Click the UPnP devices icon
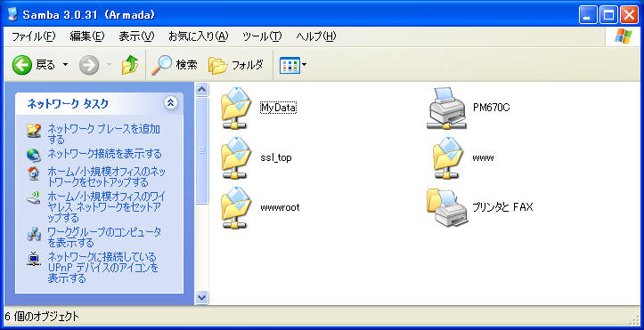Screen dimensions: 644x330 coord(34,258)
